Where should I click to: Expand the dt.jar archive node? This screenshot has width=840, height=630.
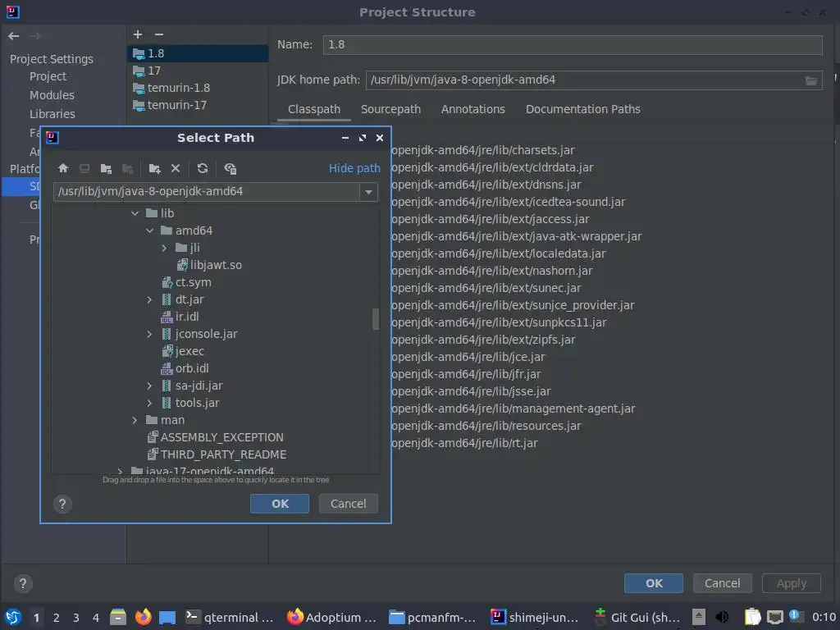[x=150, y=299]
